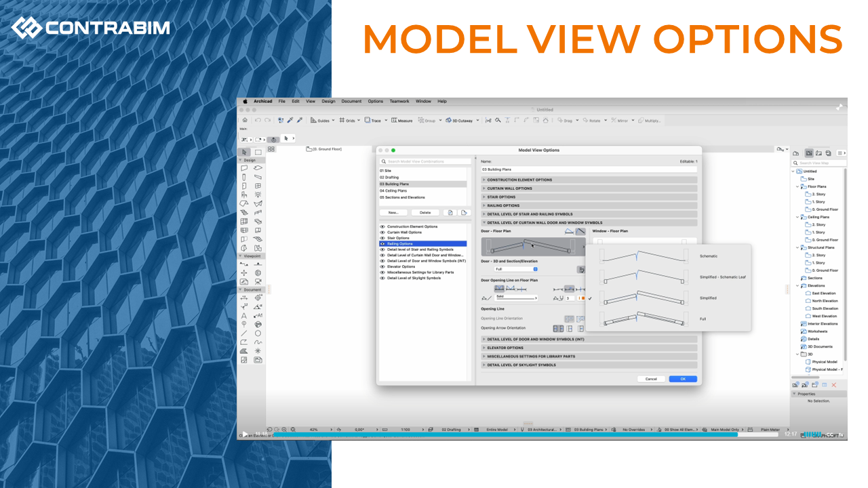Viewport: 868px width, 488px height.
Task: Select the Arrow tool in the toolbox
Action: pyautogui.click(x=244, y=152)
